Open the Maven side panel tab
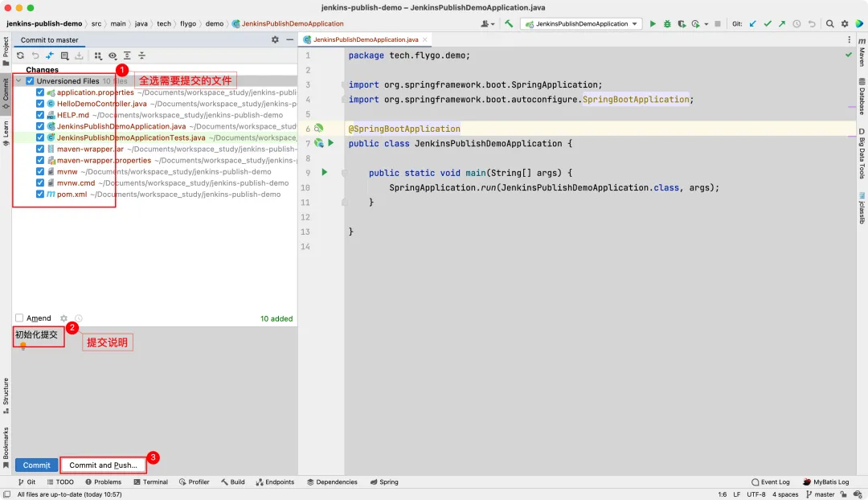The image size is (868, 500). coord(862,52)
